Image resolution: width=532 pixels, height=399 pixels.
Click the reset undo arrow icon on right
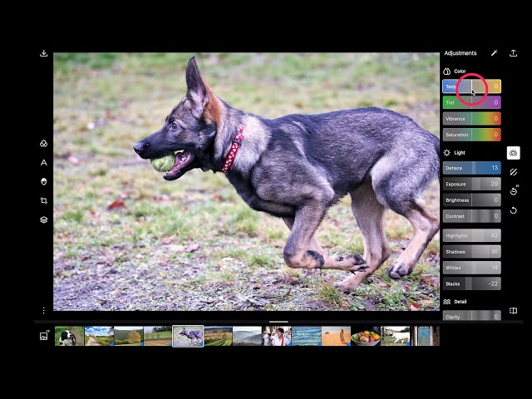pos(514,210)
